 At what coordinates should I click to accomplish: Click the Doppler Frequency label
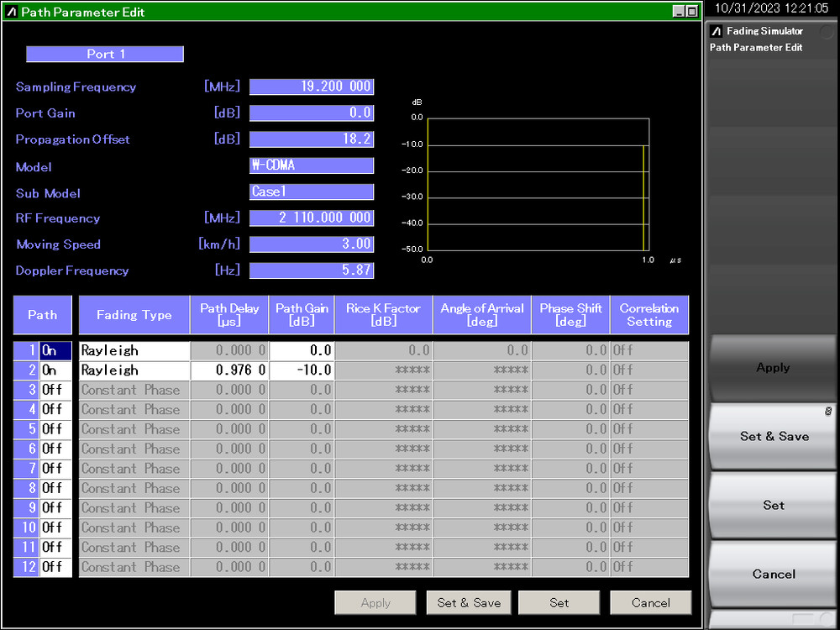coord(71,270)
